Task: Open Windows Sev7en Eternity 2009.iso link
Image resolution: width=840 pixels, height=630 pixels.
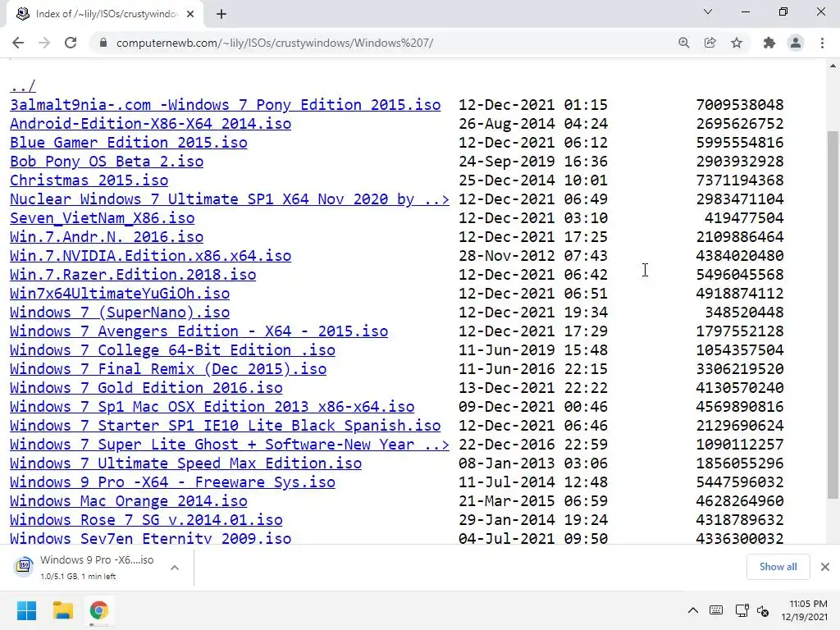Action: pyautogui.click(x=151, y=538)
